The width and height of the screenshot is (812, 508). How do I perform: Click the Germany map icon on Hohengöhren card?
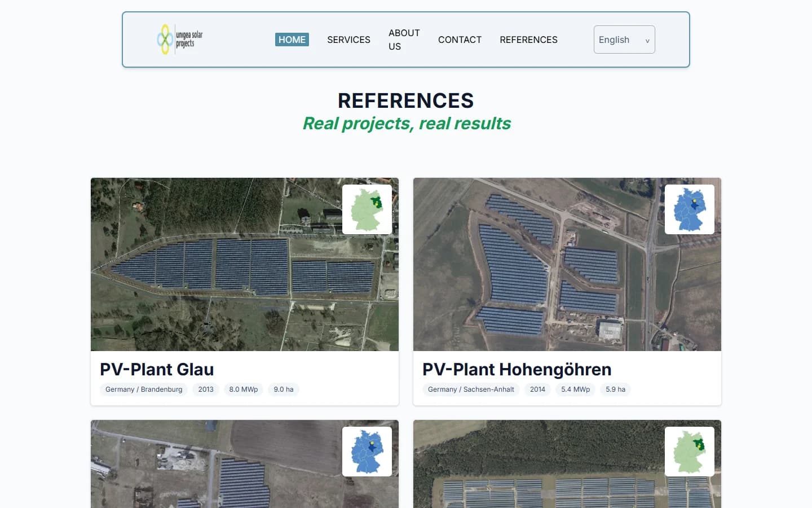click(x=690, y=209)
